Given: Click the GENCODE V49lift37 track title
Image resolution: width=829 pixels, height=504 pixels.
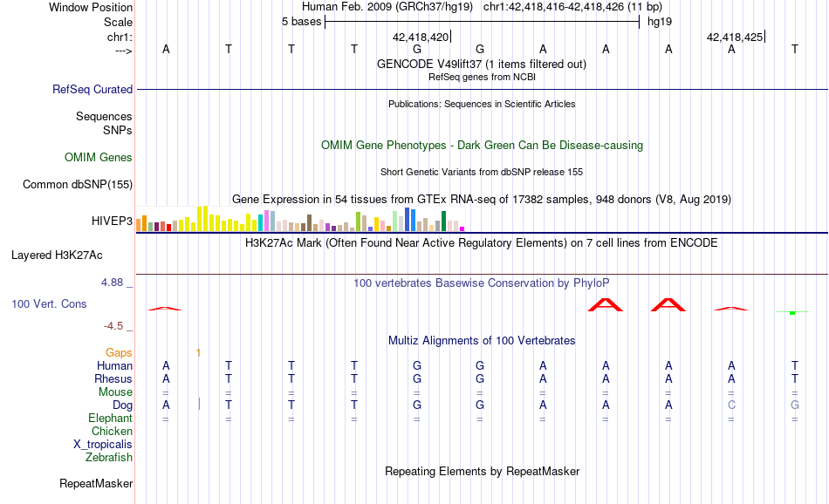Looking at the screenshot, I should [x=482, y=64].
